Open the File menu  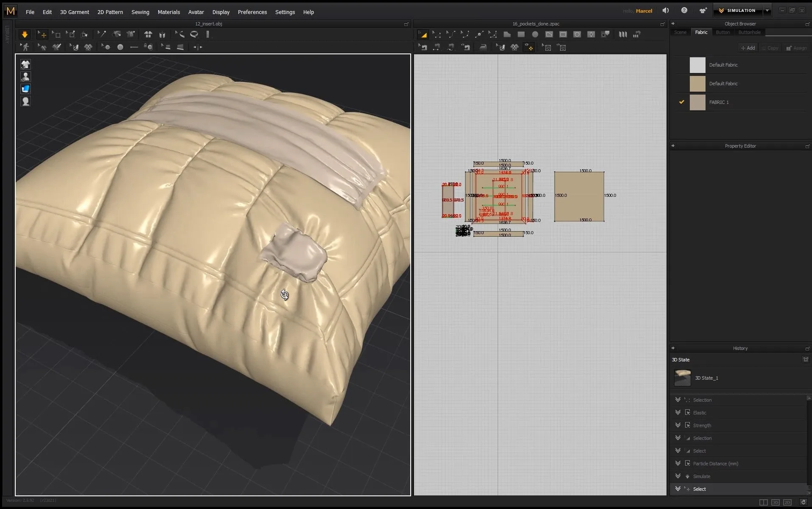(x=30, y=12)
